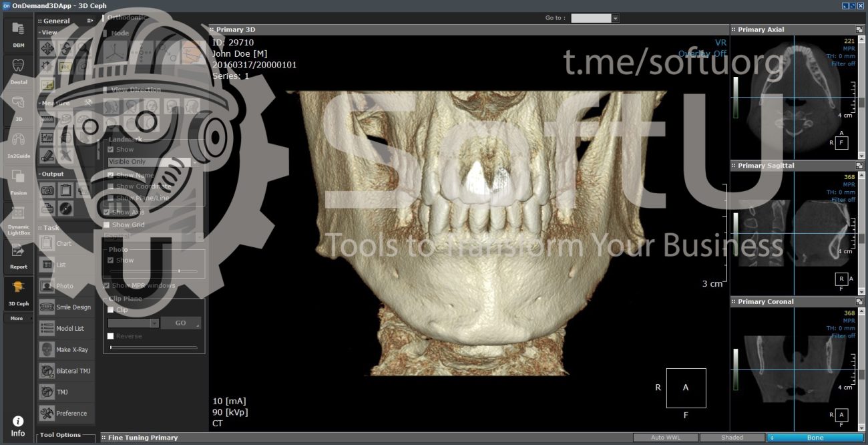This screenshot has width=868, height=445.
Task: Click the GO button in Clip Plane
Action: click(x=181, y=323)
